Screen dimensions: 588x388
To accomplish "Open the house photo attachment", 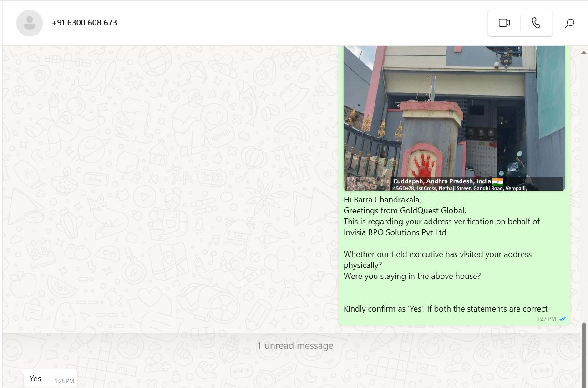I will click(454, 118).
